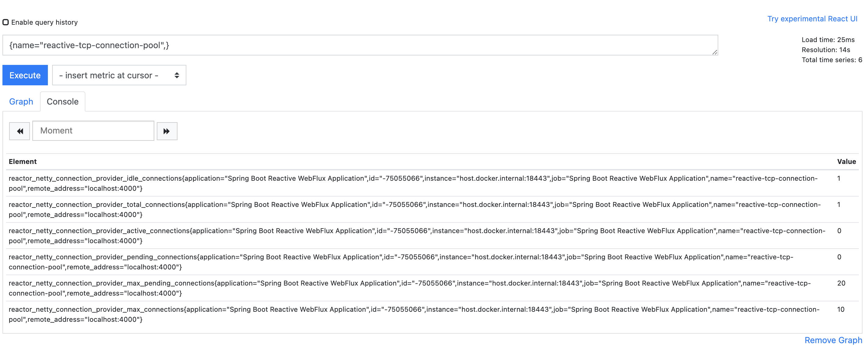Screen dimensions: 868x348
Task: Click the Load time: 25ms stat
Action: pyautogui.click(x=828, y=40)
